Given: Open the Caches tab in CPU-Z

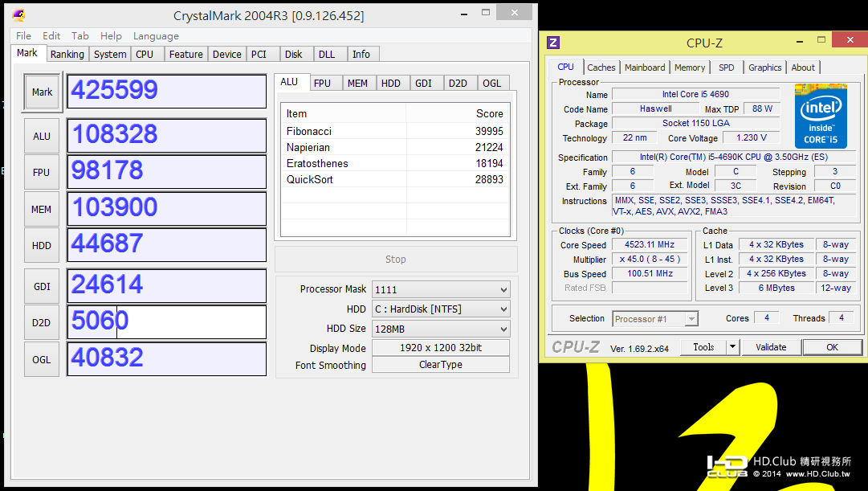Looking at the screenshot, I should coord(601,68).
